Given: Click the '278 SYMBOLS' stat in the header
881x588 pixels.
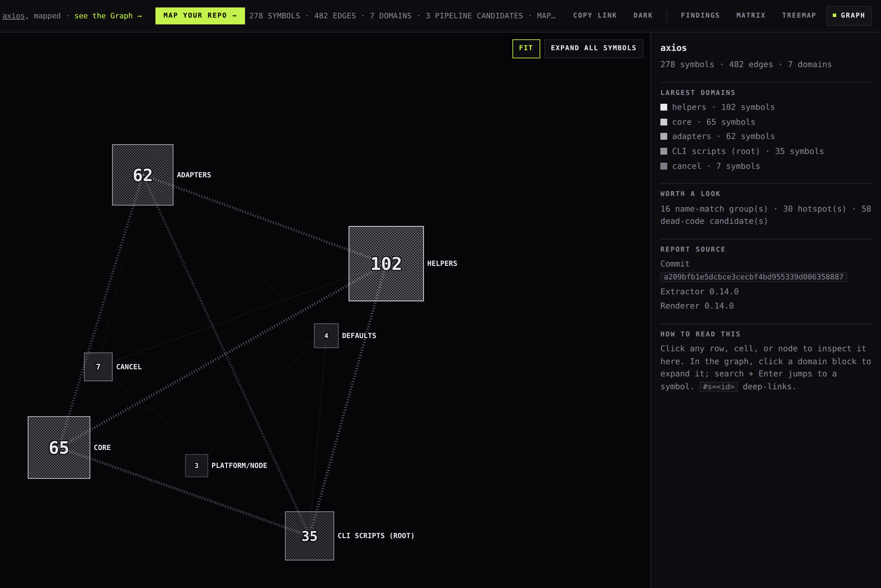Looking at the screenshot, I should 275,16.
